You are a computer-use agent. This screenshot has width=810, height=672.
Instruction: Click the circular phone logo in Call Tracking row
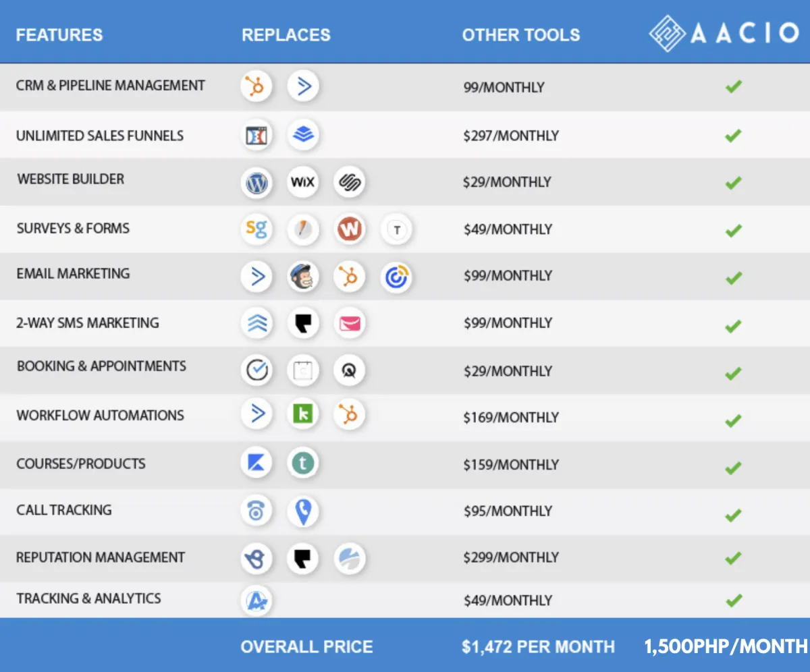pos(256,511)
